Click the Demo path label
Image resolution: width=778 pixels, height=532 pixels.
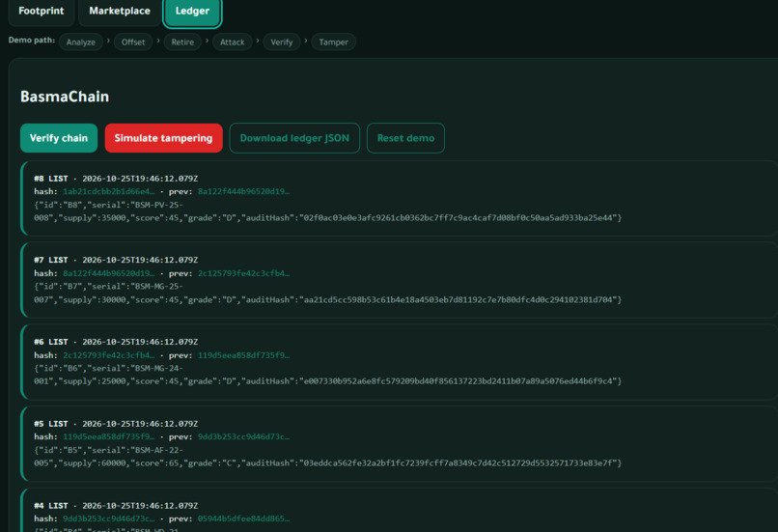32,41
